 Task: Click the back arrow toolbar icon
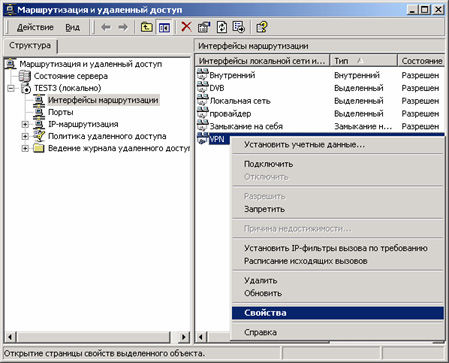coord(106,27)
